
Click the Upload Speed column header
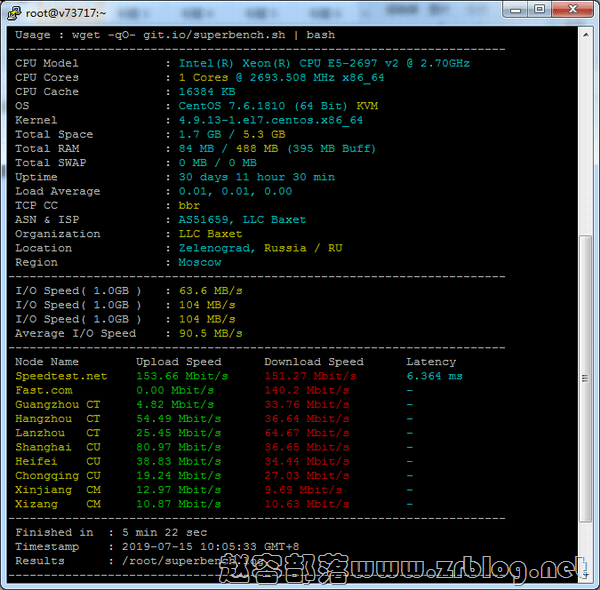click(x=179, y=362)
